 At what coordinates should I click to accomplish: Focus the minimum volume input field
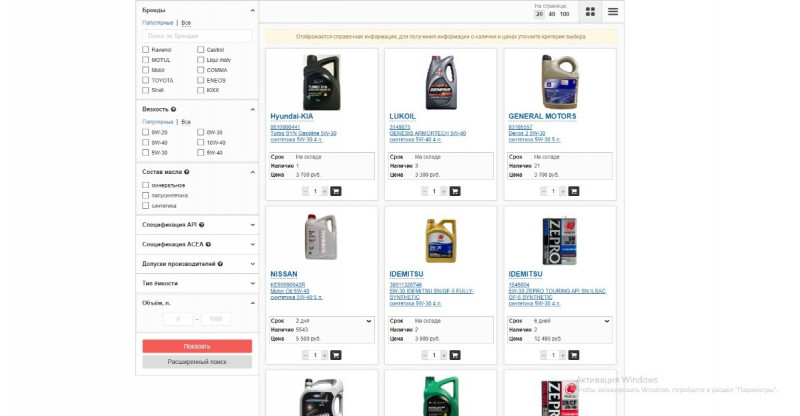pos(178,319)
